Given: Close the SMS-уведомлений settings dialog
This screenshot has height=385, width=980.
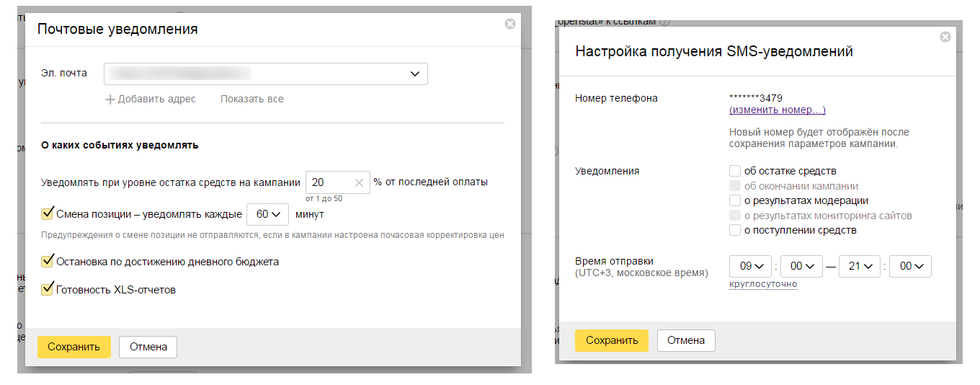Looking at the screenshot, I should click(x=945, y=37).
